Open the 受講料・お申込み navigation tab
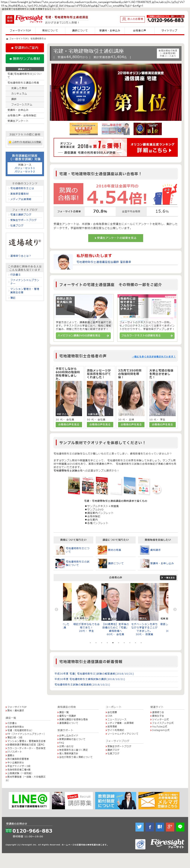 [110, 31]
